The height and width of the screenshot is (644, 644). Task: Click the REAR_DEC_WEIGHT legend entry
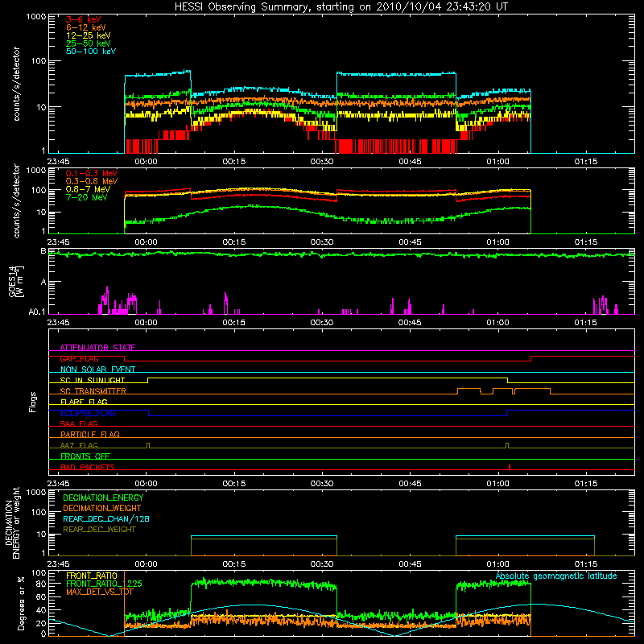99,530
